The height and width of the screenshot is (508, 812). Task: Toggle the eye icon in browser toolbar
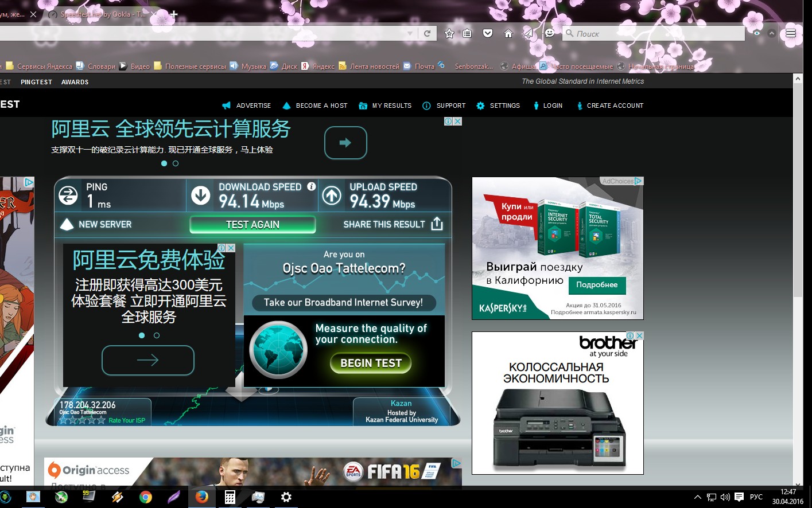point(757,33)
